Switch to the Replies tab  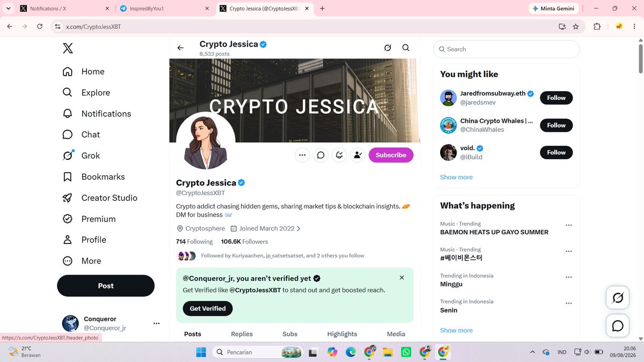[x=242, y=334]
